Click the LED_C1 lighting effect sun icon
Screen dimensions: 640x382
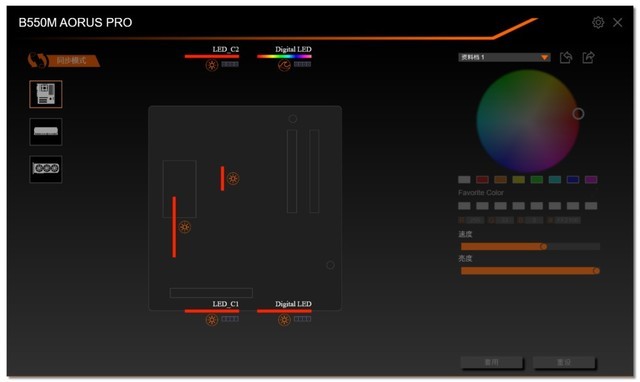coord(212,320)
